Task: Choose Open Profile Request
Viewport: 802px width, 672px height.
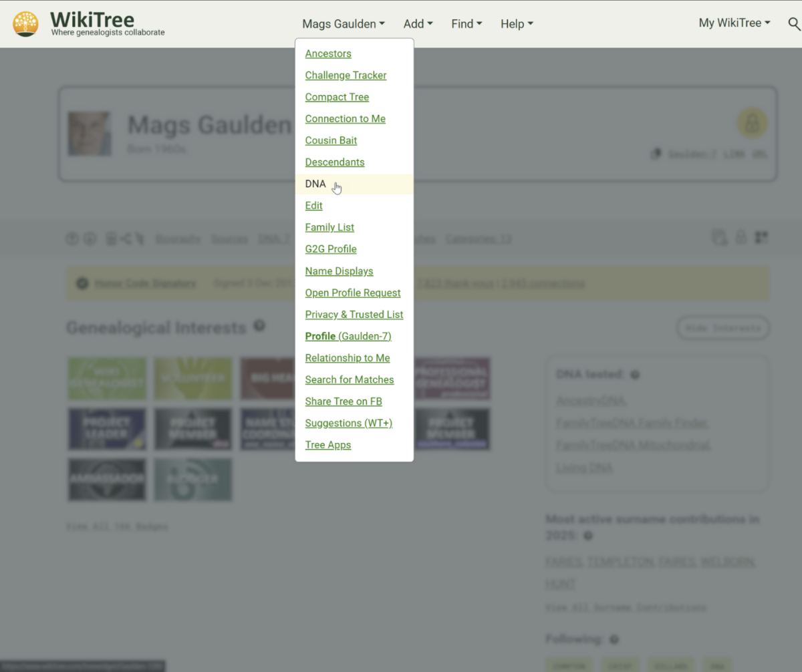Action: 353,293
